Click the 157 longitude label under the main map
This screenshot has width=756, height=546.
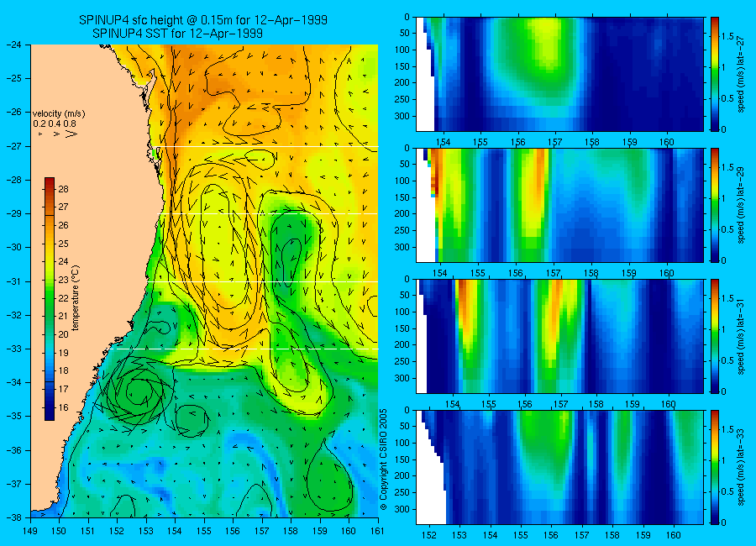point(262,531)
